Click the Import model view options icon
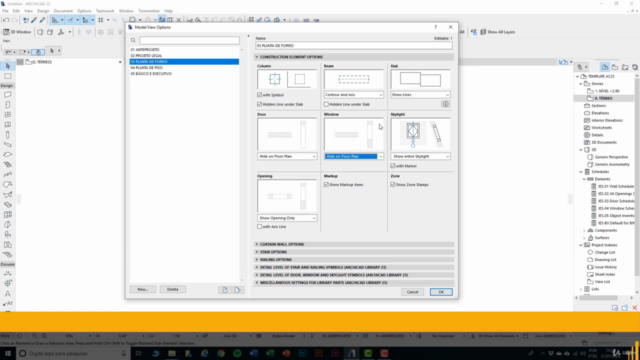Screen dimensions: 640x360 tap(224, 289)
